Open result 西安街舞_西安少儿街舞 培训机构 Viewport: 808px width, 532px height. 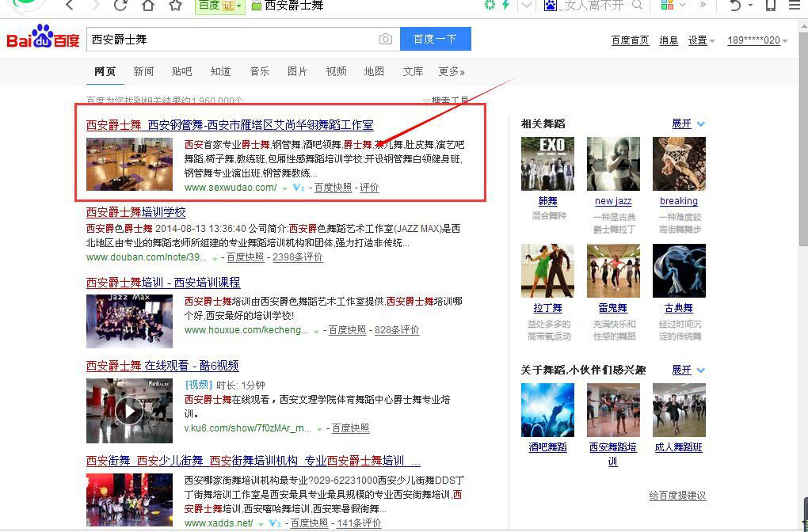click(253, 461)
